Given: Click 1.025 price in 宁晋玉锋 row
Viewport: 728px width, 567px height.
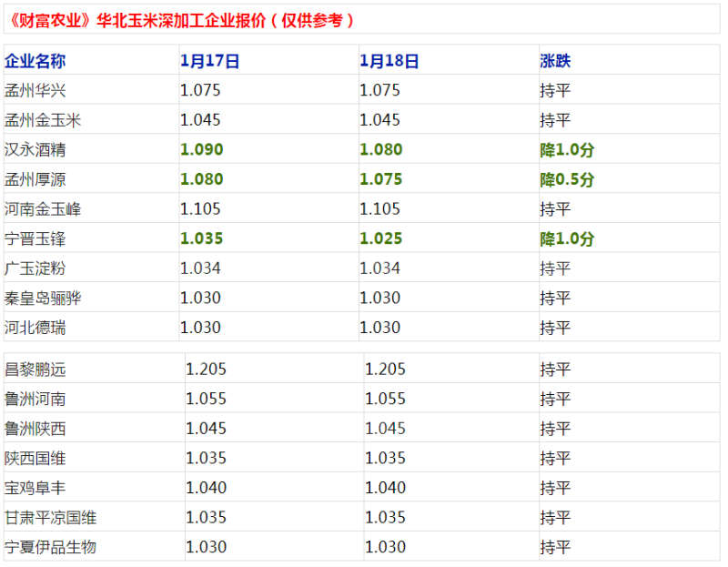Looking at the screenshot, I should point(380,239).
